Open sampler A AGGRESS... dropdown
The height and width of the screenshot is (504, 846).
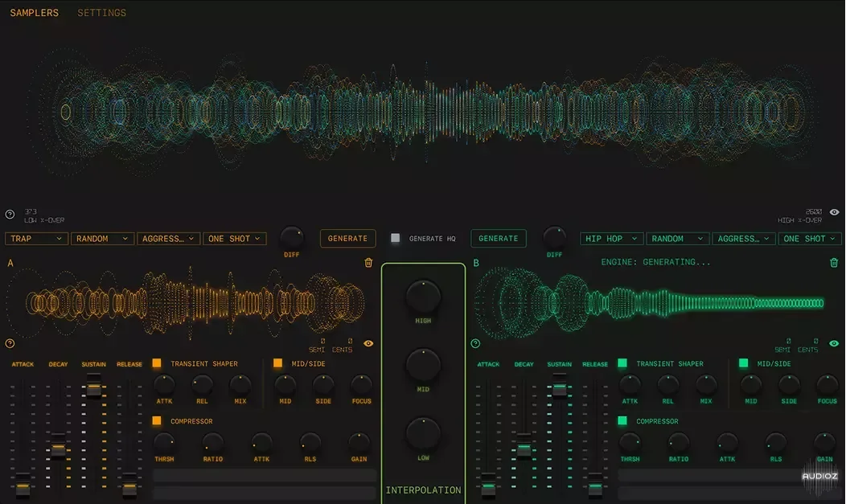point(168,238)
